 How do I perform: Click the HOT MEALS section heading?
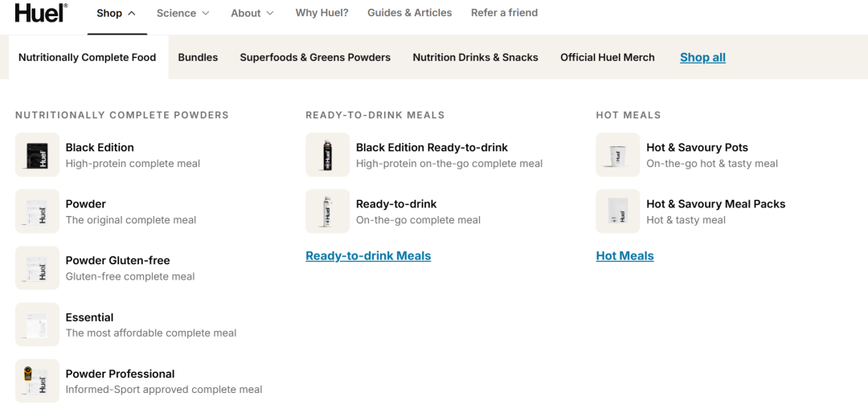[628, 115]
